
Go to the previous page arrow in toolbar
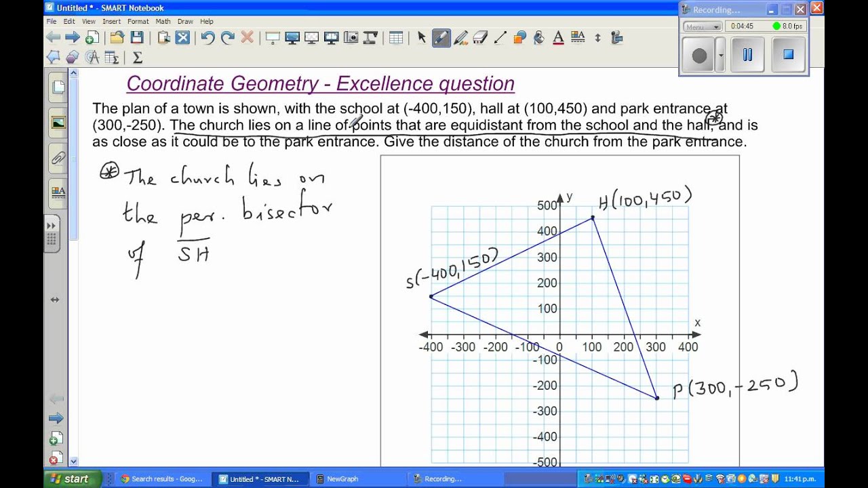point(53,37)
